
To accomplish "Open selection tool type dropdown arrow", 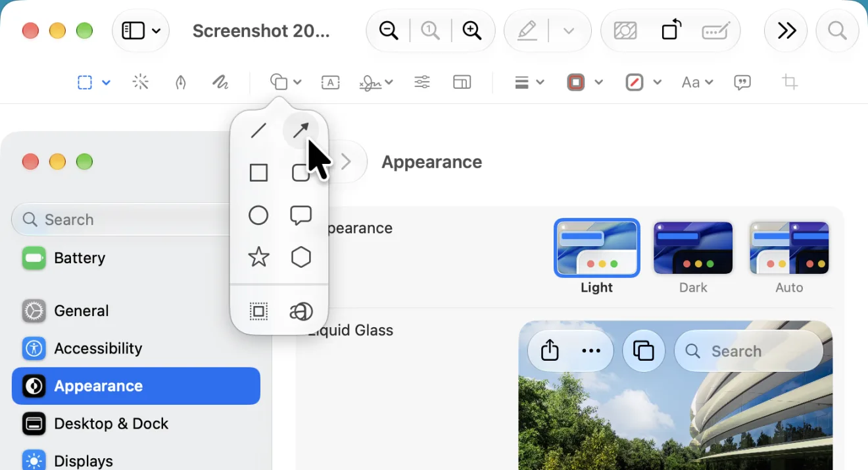I will coord(106,82).
